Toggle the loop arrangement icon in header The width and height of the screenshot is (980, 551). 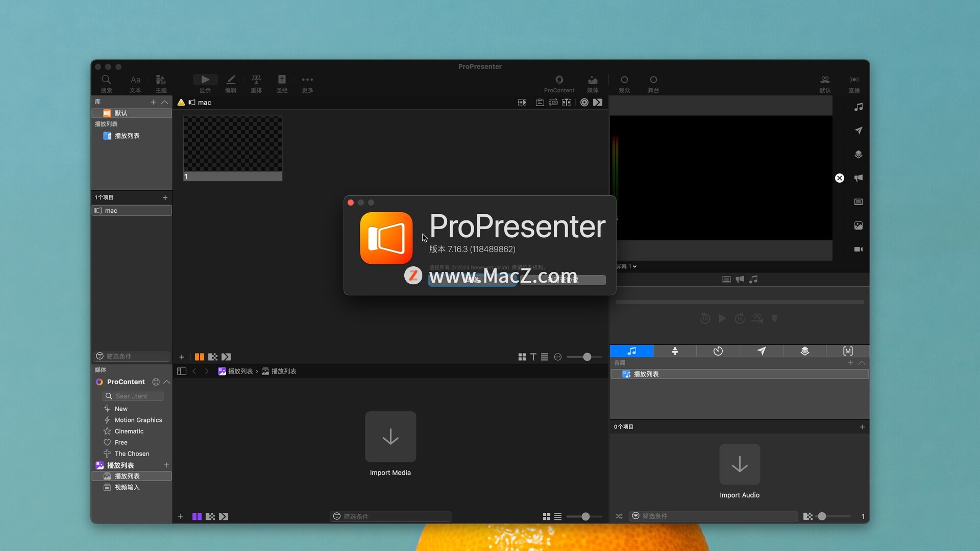(x=553, y=103)
